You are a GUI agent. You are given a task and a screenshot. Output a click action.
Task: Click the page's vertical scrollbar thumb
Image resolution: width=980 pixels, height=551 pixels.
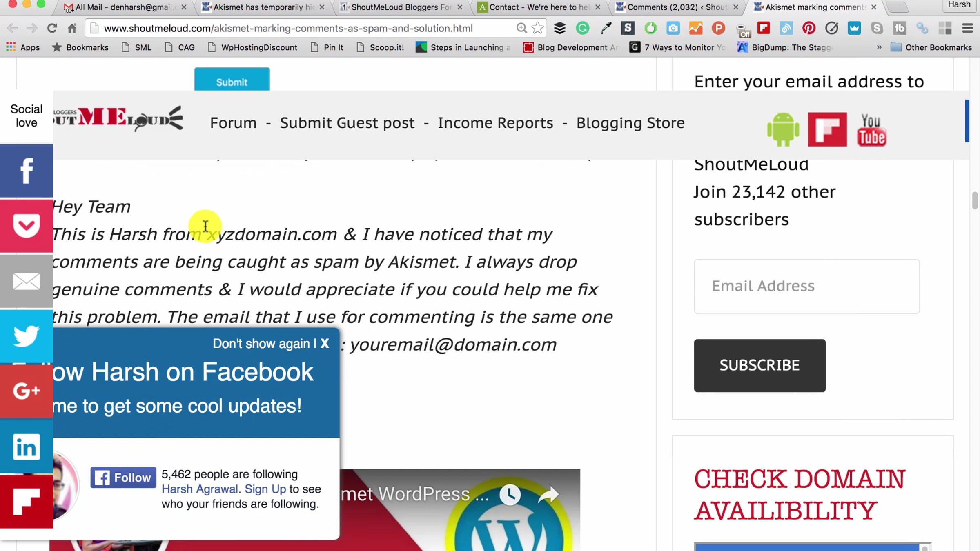click(x=975, y=200)
